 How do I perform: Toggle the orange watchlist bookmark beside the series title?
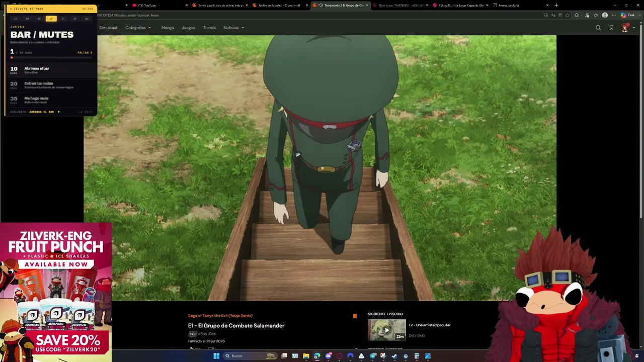pos(355,316)
